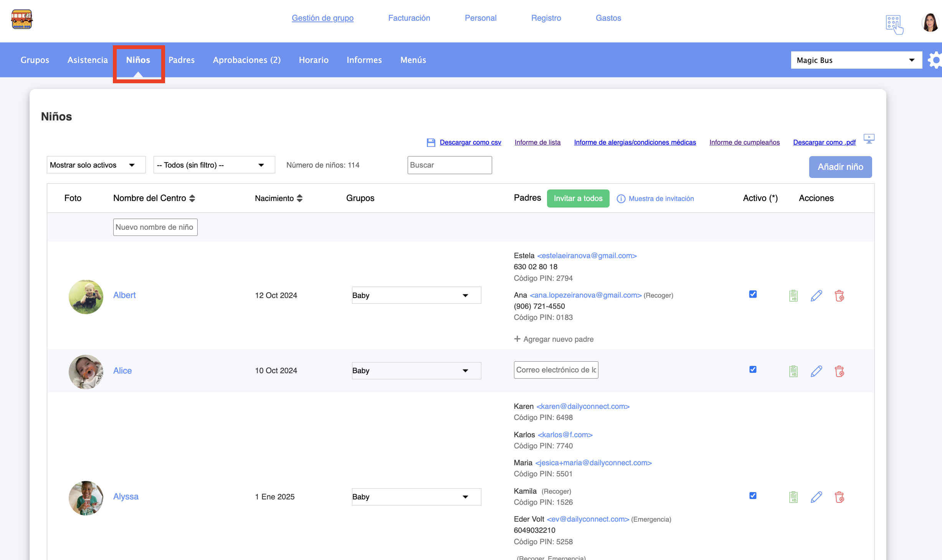
Task: Open the green report clipboard icon for Alyssa
Action: (793, 497)
